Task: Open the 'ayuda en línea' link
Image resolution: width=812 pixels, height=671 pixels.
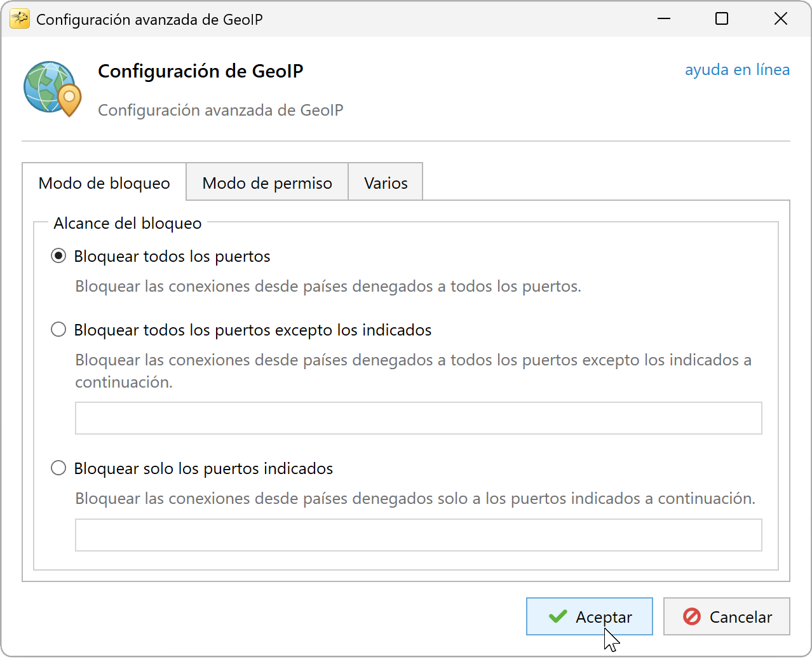Action: tap(737, 70)
